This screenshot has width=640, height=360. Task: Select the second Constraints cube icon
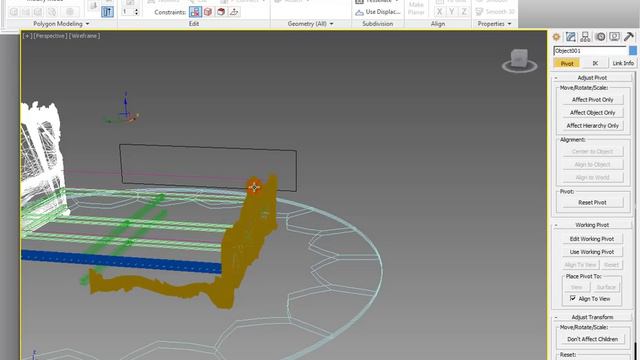[x=208, y=12]
